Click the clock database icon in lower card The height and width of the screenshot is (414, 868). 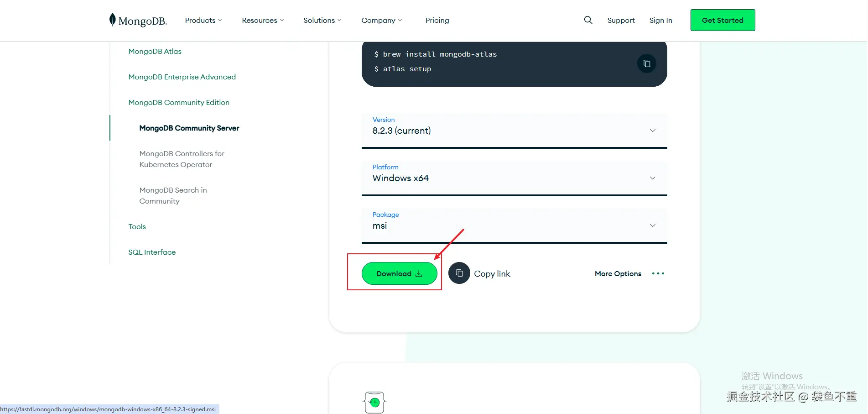pyautogui.click(x=374, y=402)
